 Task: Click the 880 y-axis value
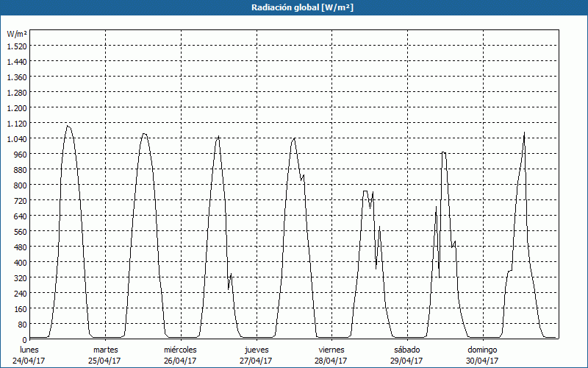[x=21, y=170]
